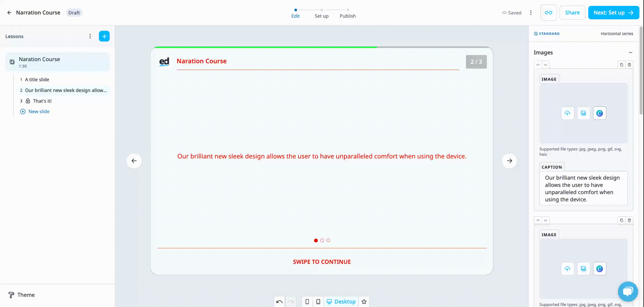Go to next slide with right arrow

(x=509, y=161)
